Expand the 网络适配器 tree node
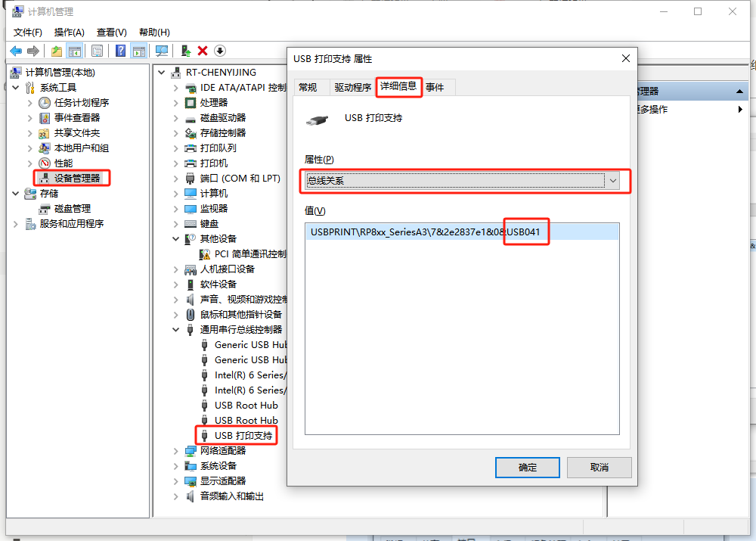 pyautogui.click(x=176, y=451)
